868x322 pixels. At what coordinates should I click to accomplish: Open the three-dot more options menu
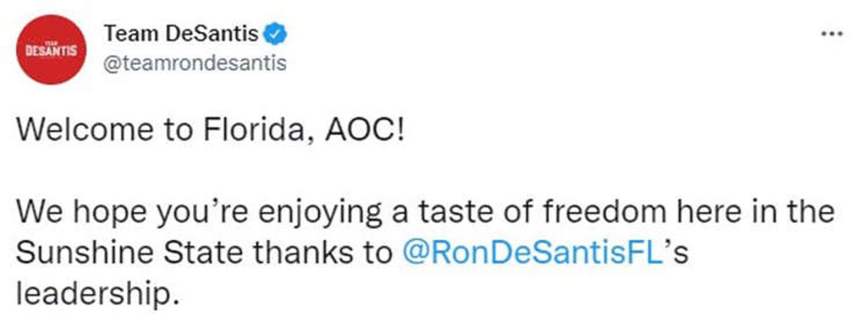point(832,33)
